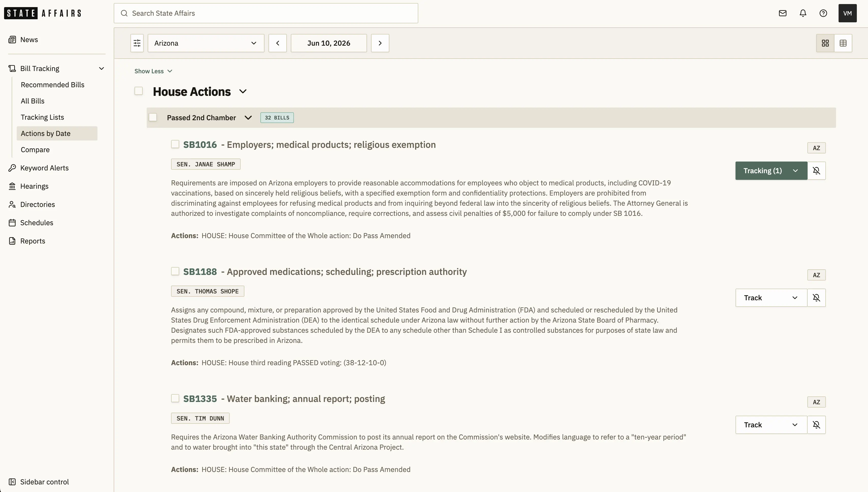
Task: Open the Track dropdown for SB1335
Action: click(x=771, y=425)
